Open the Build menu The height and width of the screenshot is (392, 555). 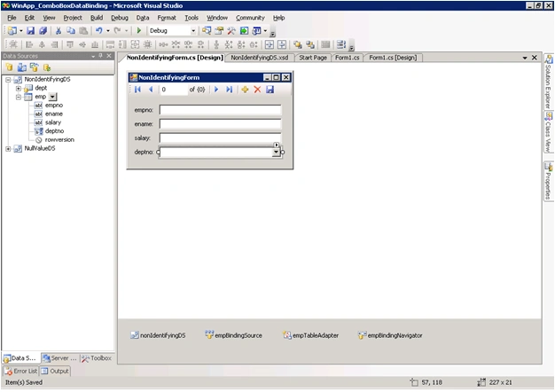point(97,18)
